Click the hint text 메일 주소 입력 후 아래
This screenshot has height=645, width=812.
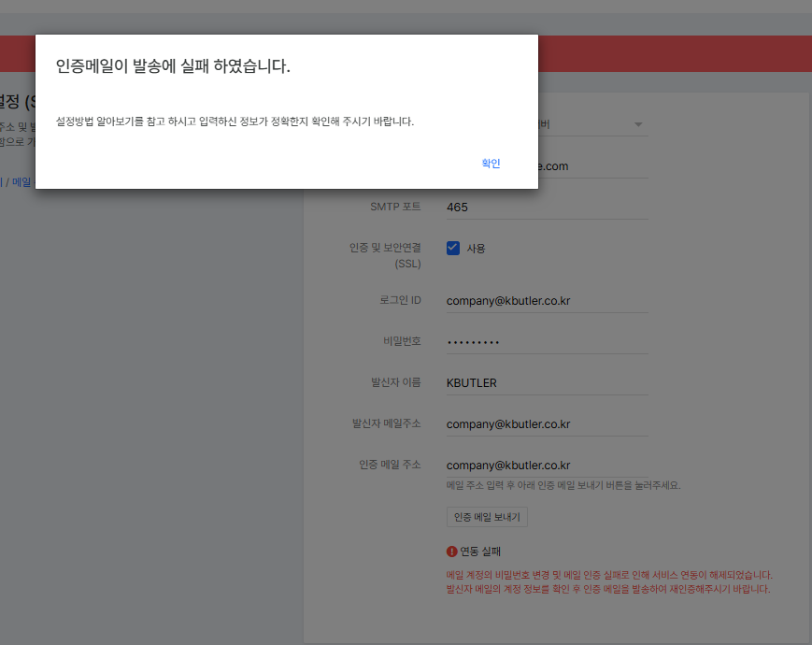pos(563,485)
